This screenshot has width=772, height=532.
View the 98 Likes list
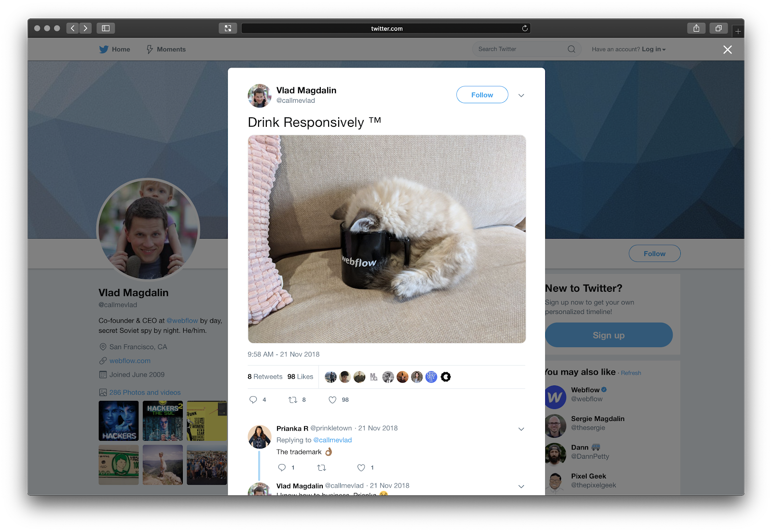[300, 377]
